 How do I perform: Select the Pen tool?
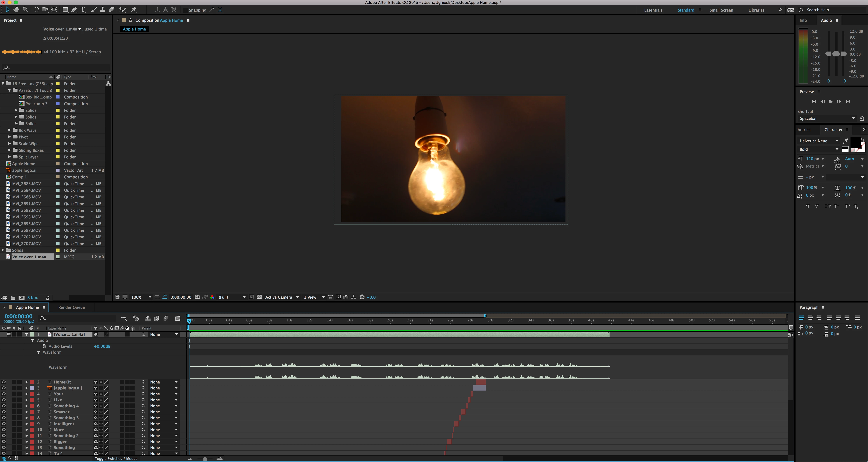[x=74, y=10]
